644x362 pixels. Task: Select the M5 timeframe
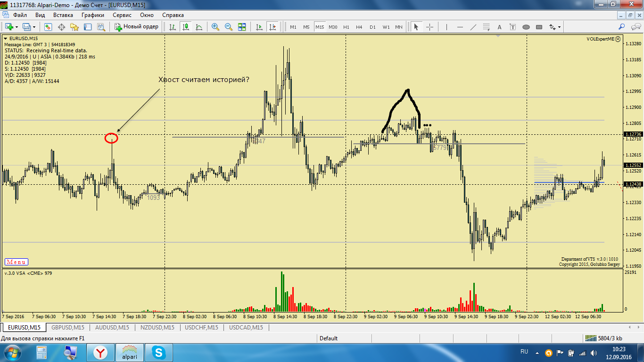306,27
